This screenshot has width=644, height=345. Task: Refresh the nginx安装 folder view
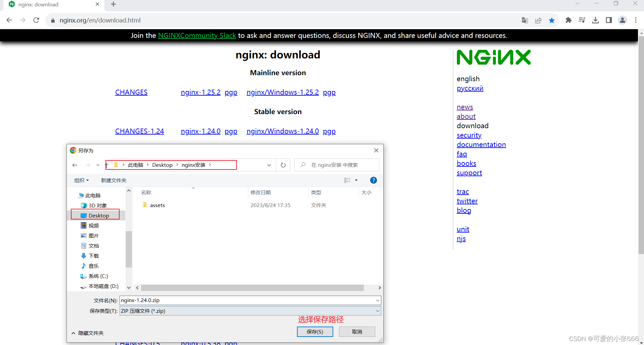[x=283, y=165]
